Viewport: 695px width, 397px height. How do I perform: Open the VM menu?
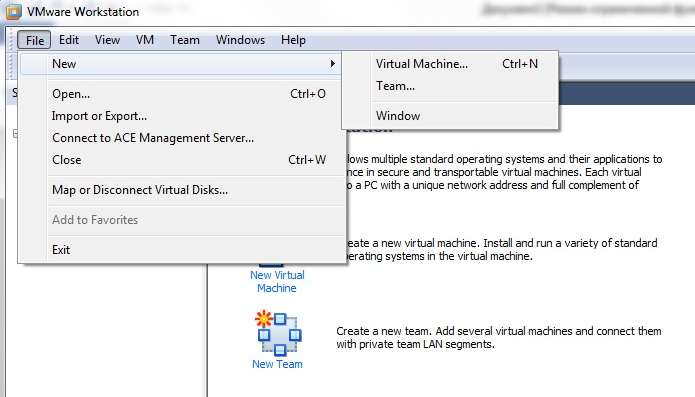(x=145, y=40)
